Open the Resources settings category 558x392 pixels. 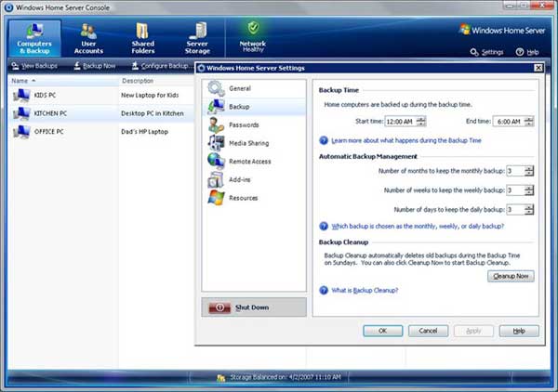tap(254, 198)
